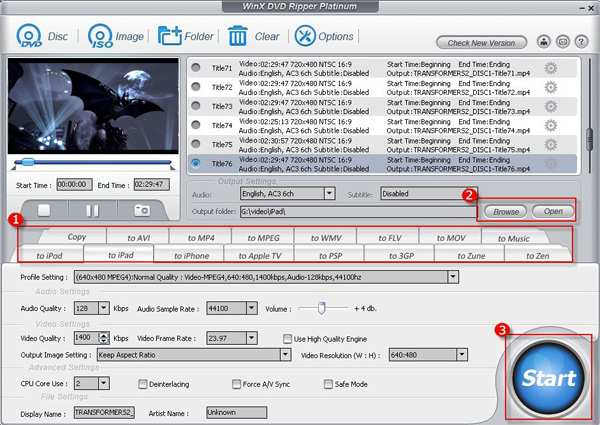Viewport: 600px width, 425px height.
Task: Switch to the to MOV tab
Action: 451,238
